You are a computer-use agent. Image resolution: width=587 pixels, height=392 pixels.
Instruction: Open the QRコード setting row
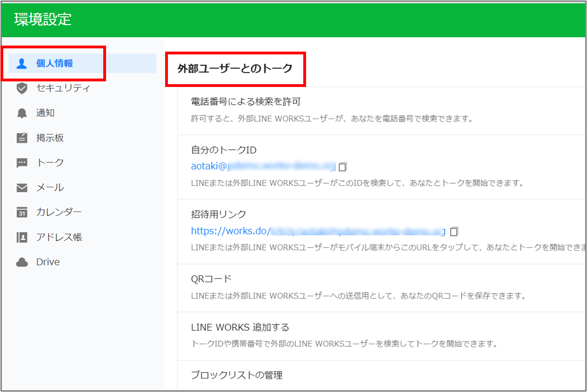pyautogui.click(x=211, y=279)
